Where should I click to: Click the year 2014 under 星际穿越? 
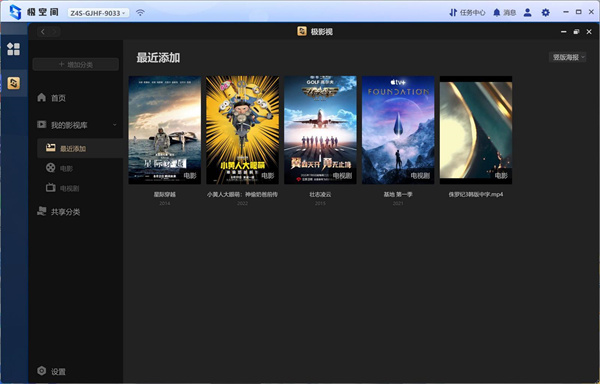tap(165, 203)
